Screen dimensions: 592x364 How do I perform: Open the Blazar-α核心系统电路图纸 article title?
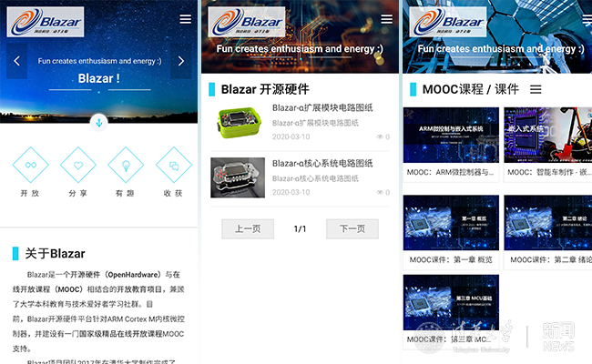pos(322,163)
